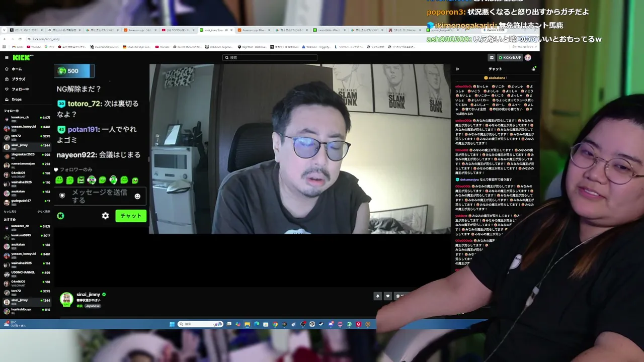
Task: Click the KICKsを入手 button
Action: click(509, 58)
